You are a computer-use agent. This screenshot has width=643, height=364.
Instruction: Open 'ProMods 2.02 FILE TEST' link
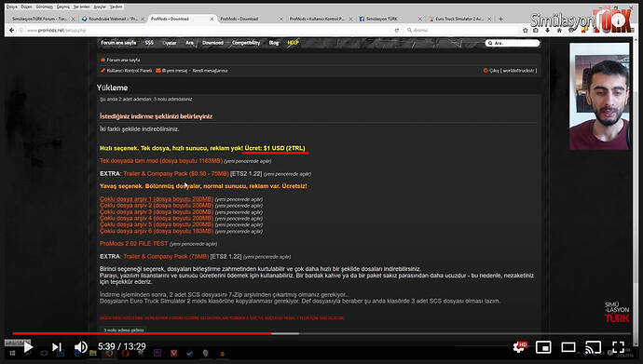(x=133, y=244)
